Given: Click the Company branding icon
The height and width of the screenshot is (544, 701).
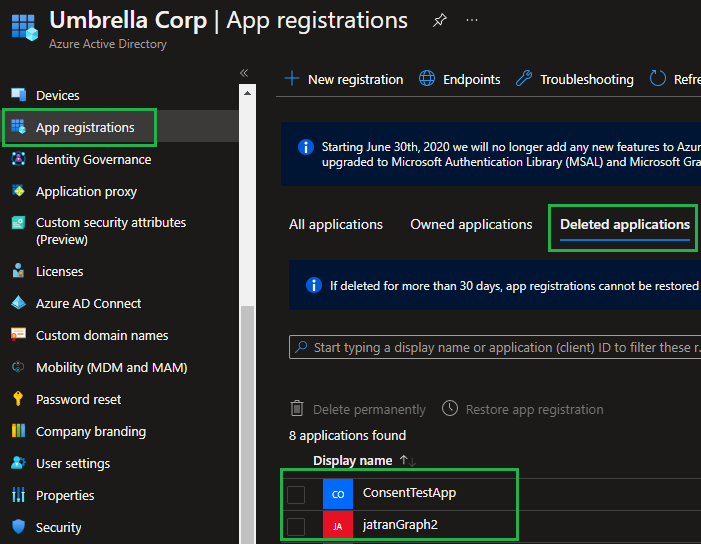Looking at the screenshot, I should tap(18, 430).
